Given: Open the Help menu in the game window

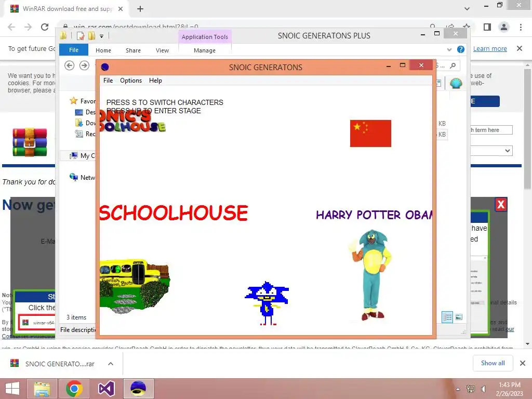Looking at the screenshot, I should 155,81.
